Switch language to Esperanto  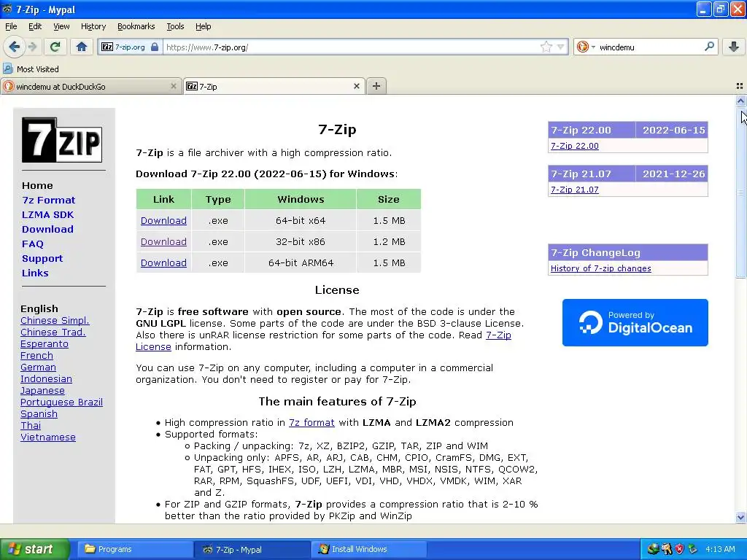(44, 344)
